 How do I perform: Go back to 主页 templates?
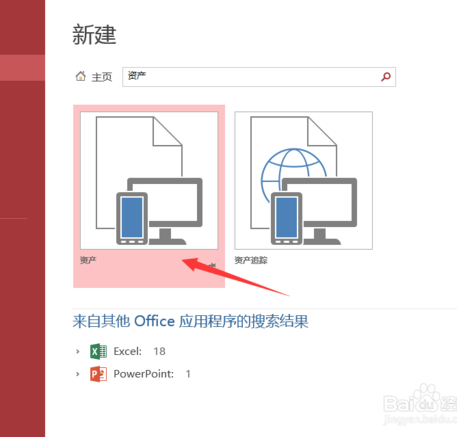(102, 77)
